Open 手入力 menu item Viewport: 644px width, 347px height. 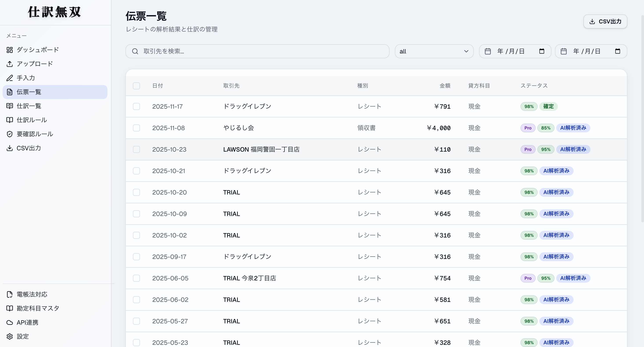55,78
